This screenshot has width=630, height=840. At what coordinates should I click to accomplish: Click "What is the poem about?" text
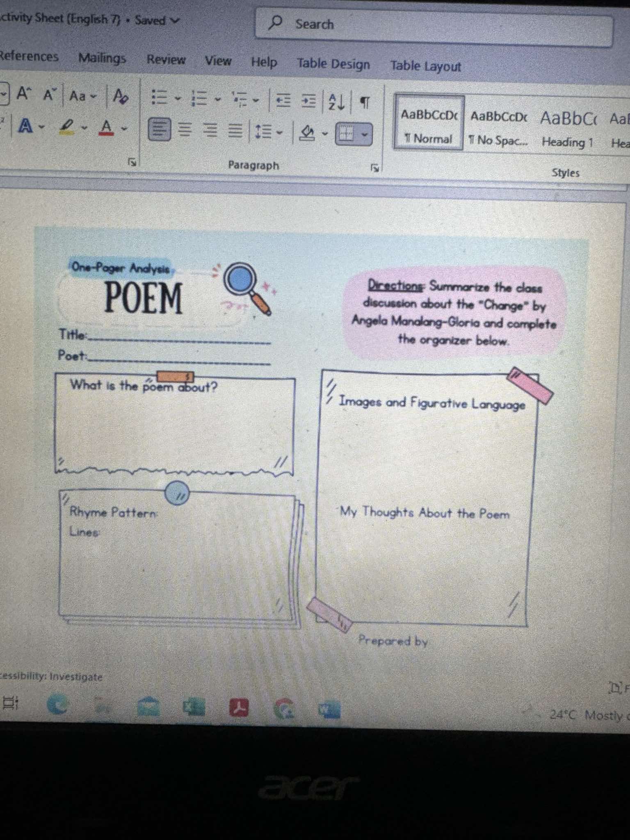pyautogui.click(x=144, y=386)
